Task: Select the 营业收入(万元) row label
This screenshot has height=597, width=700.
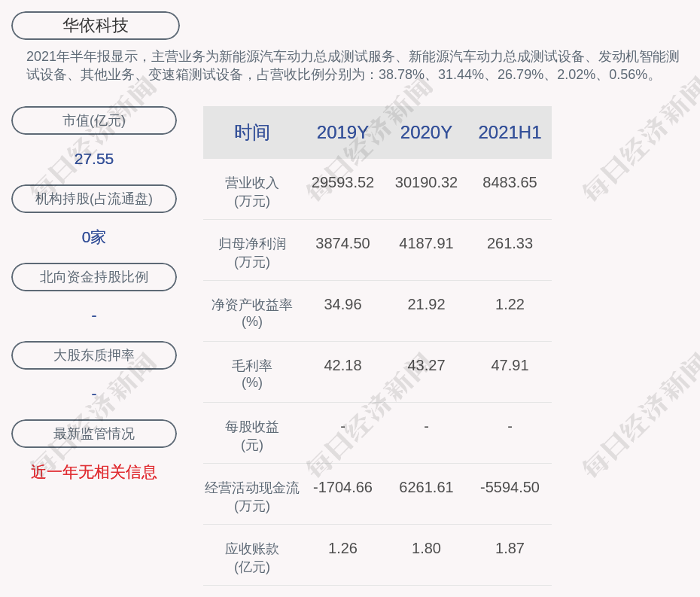Action: [252, 192]
